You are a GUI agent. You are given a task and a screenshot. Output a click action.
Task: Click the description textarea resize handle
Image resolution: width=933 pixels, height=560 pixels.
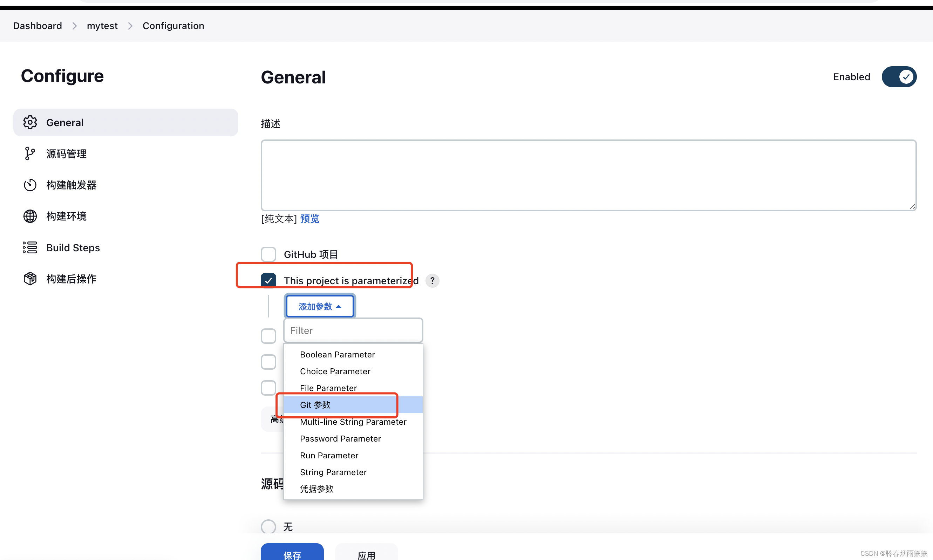912,206
